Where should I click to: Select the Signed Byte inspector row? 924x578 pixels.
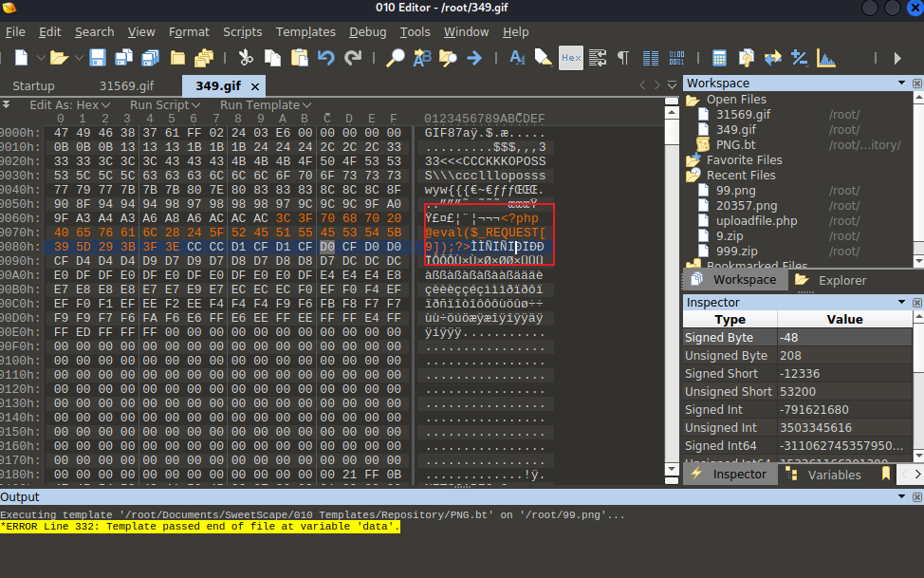tap(797, 337)
